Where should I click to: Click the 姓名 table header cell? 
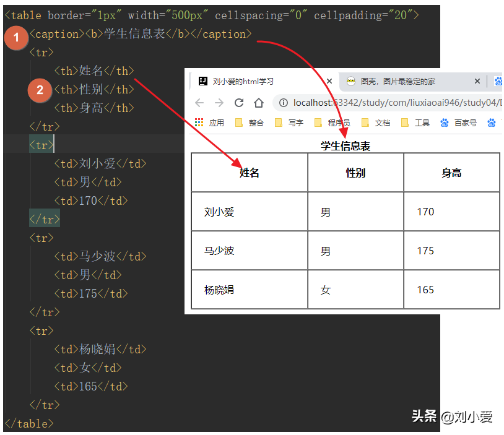250,173
